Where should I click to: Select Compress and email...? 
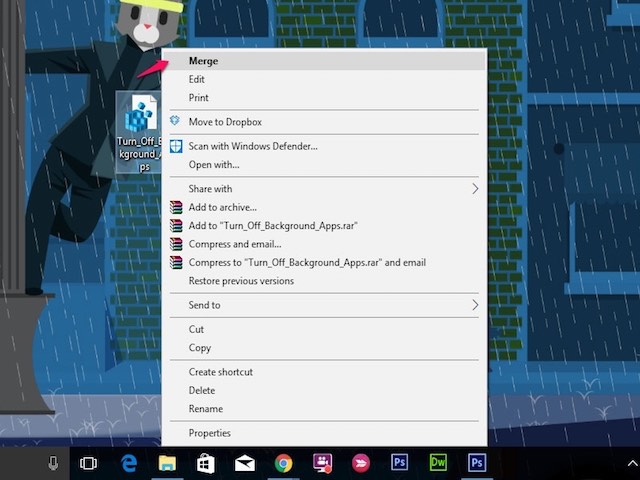(324, 244)
